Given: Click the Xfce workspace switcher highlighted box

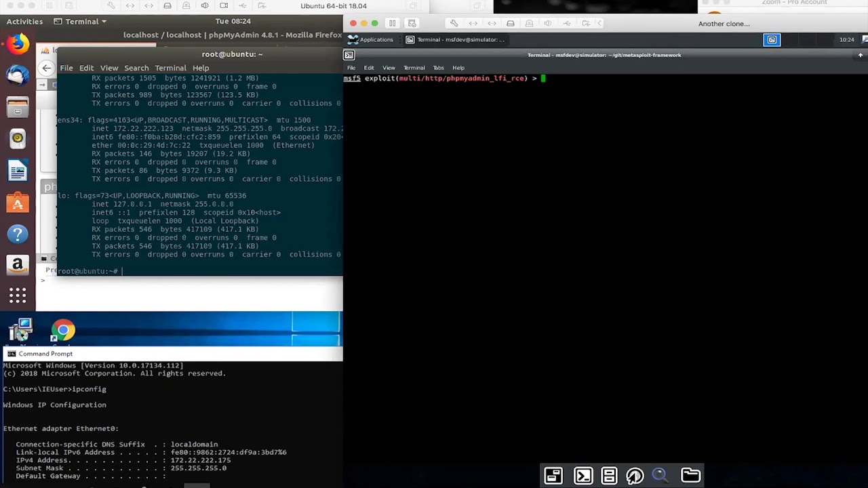Looking at the screenshot, I should (772, 39).
